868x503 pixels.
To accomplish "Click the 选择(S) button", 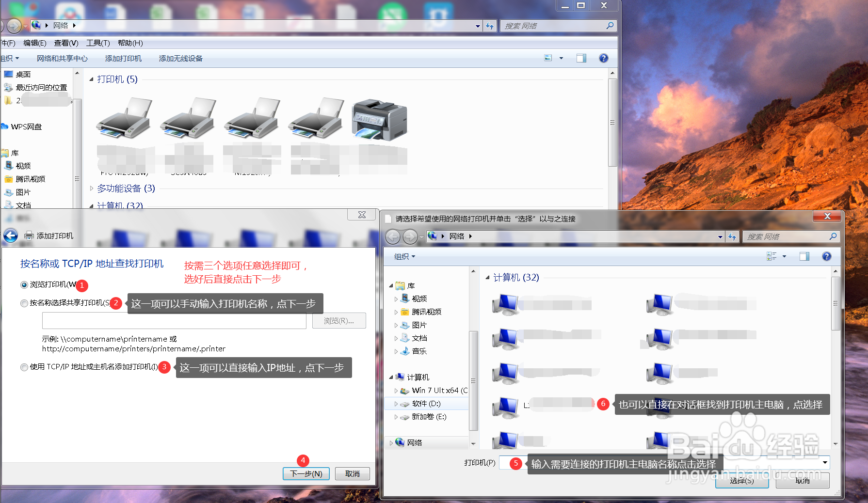I will pos(741,481).
